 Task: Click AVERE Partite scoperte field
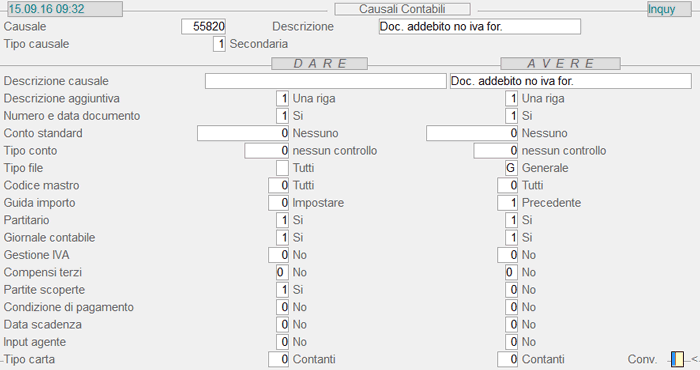[x=512, y=290]
